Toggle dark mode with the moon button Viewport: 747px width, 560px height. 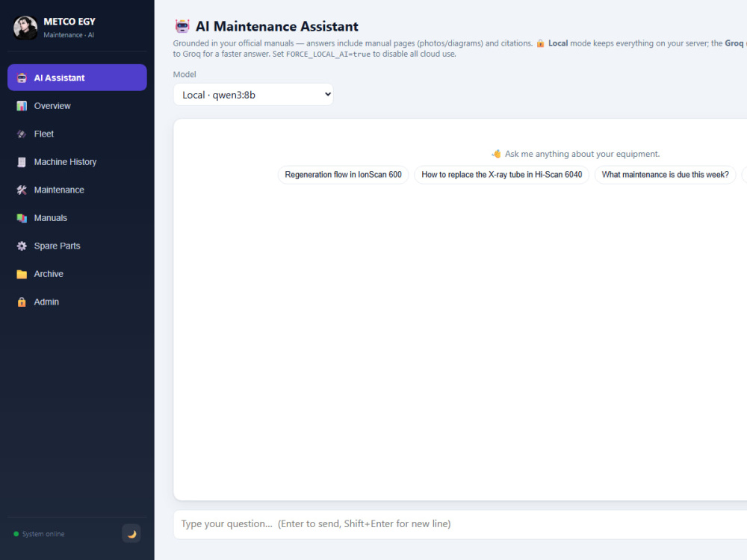(131, 533)
